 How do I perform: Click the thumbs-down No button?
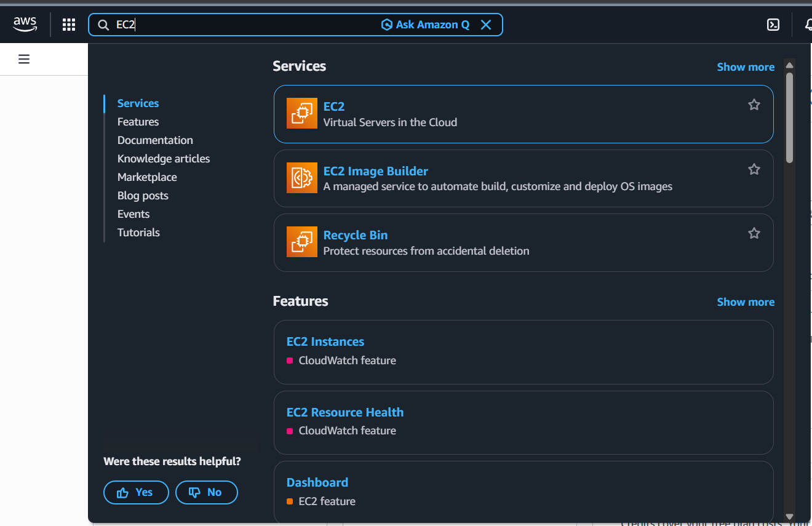coord(207,492)
